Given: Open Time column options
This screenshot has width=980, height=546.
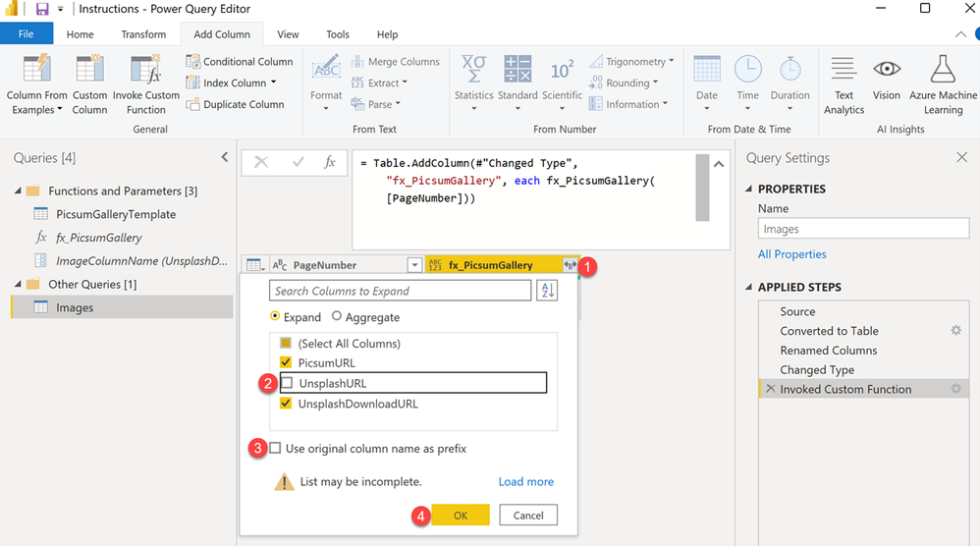Looking at the screenshot, I should pos(747,84).
